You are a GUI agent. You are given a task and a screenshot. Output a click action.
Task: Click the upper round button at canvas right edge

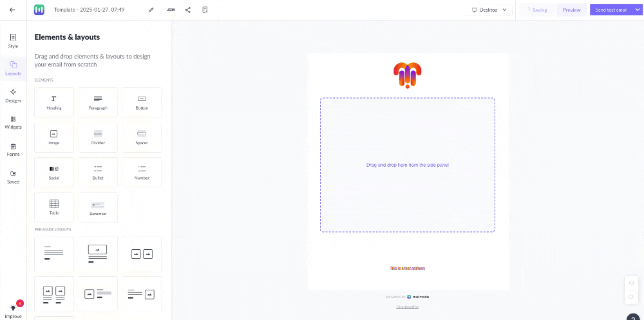pos(631,283)
